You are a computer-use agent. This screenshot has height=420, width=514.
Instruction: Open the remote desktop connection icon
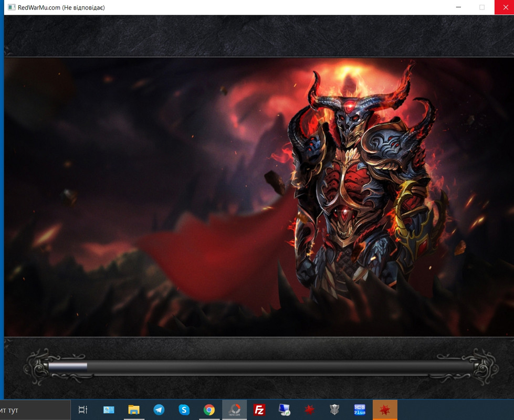tap(284, 409)
